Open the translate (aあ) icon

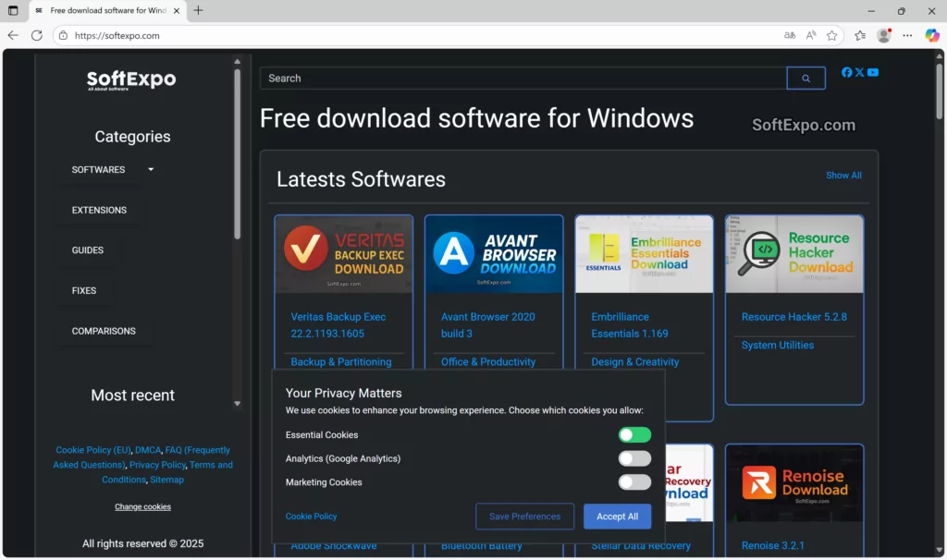789,35
